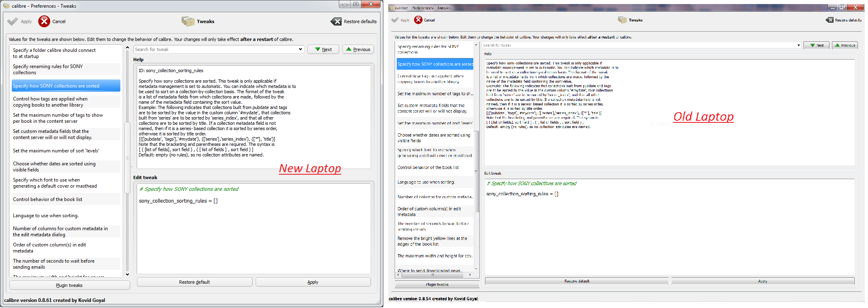
Task: Select 'Set the maximum number of tags' in right list
Action: tap(435, 94)
